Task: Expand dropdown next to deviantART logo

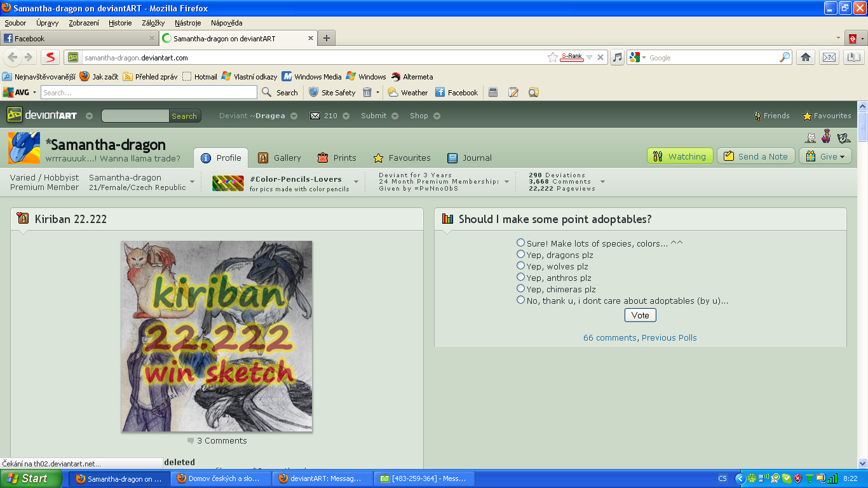Action: coord(89,116)
